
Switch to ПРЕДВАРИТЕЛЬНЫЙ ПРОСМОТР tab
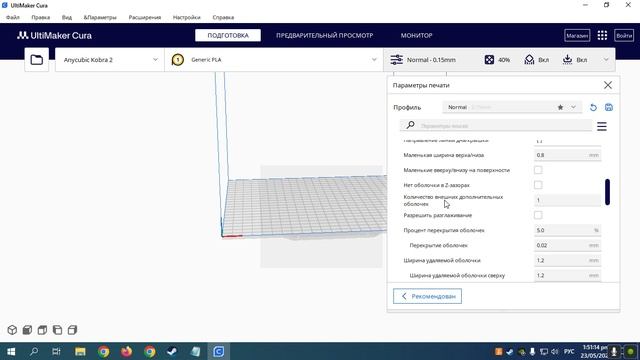click(x=324, y=36)
